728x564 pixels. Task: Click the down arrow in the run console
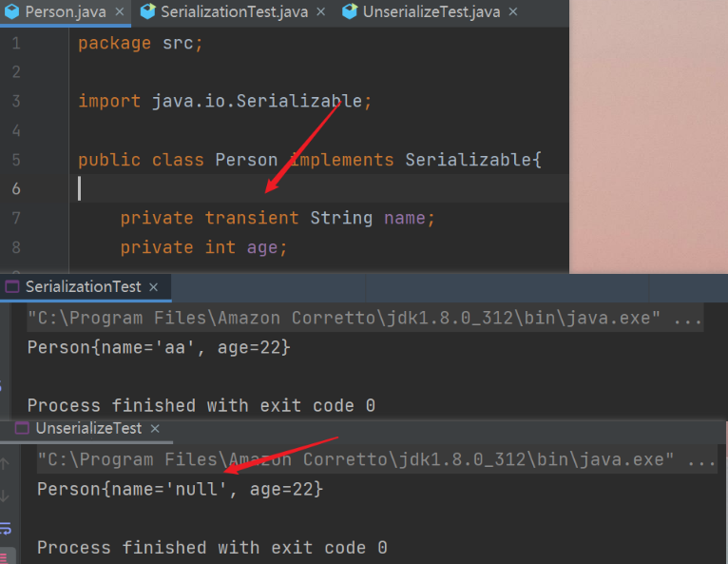(x=5, y=496)
